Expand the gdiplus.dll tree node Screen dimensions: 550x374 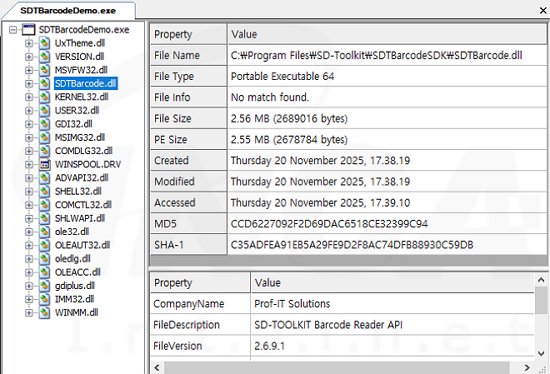click(29, 286)
